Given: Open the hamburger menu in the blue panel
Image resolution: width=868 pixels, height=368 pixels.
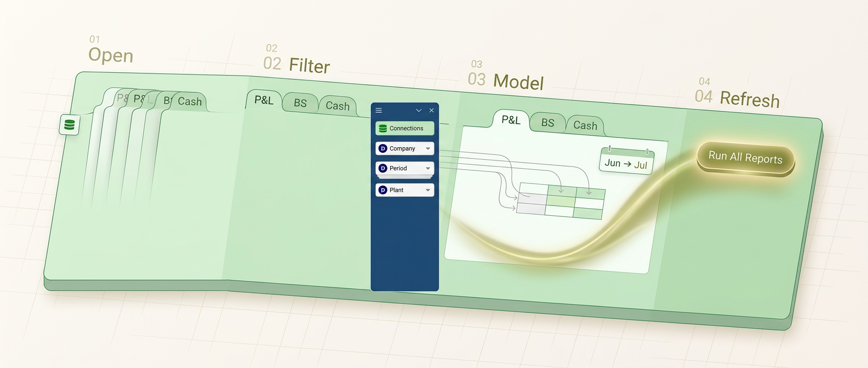Looking at the screenshot, I should 379,111.
